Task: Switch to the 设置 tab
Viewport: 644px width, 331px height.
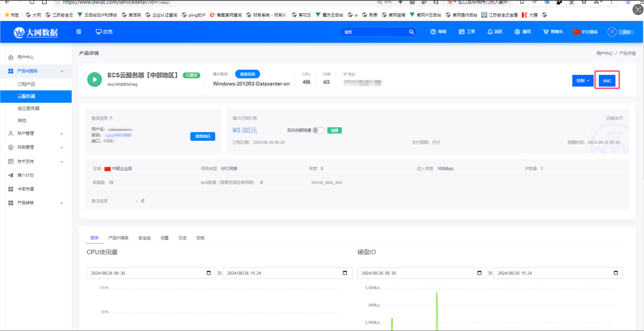Action: pyautogui.click(x=165, y=238)
